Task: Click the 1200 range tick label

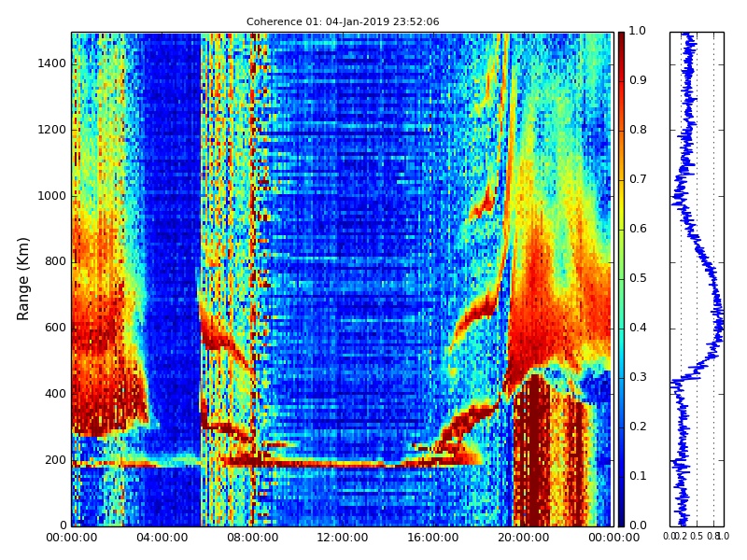Action: [52, 130]
